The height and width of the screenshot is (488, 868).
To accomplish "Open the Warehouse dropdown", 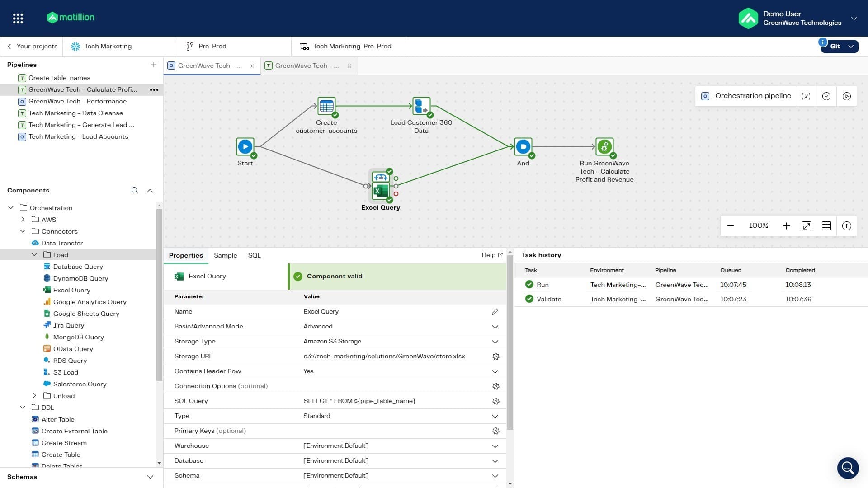I will 495,446.
